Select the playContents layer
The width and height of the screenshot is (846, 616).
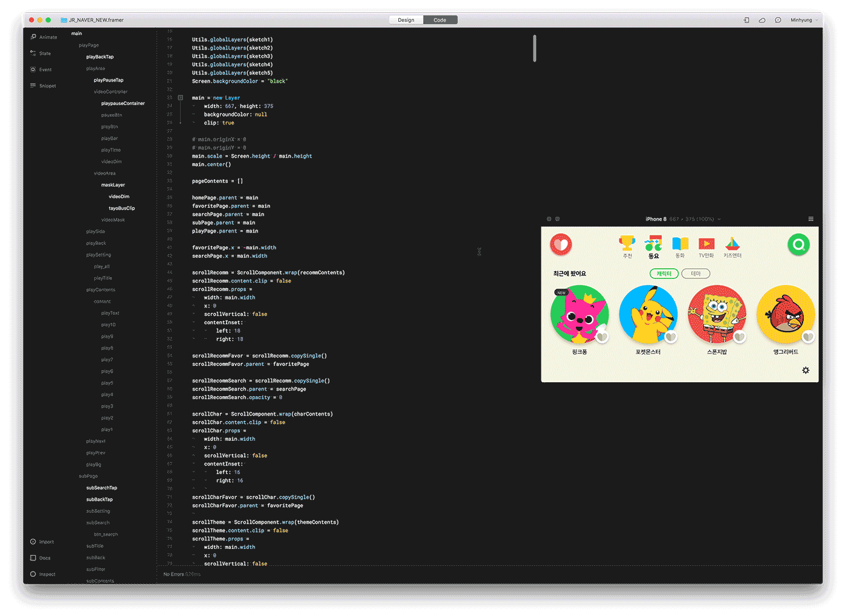[x=100, y=290]
